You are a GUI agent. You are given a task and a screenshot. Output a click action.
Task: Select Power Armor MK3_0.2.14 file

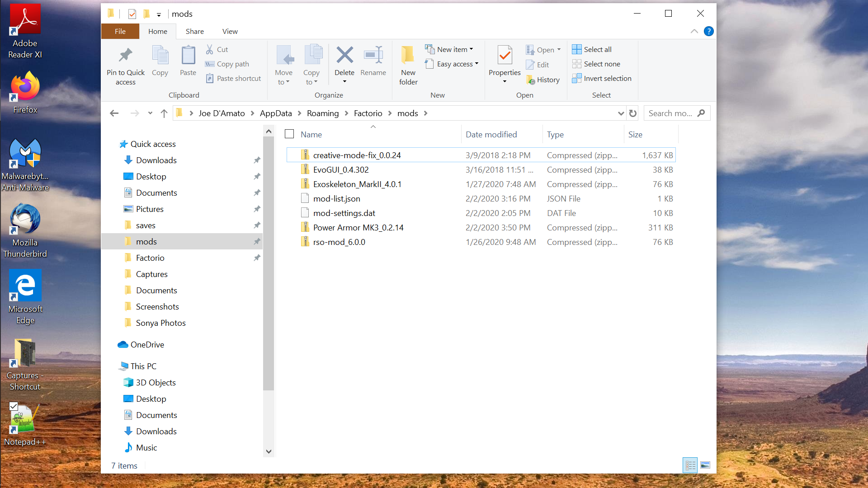pyautogui.click(x=481, y=227)
